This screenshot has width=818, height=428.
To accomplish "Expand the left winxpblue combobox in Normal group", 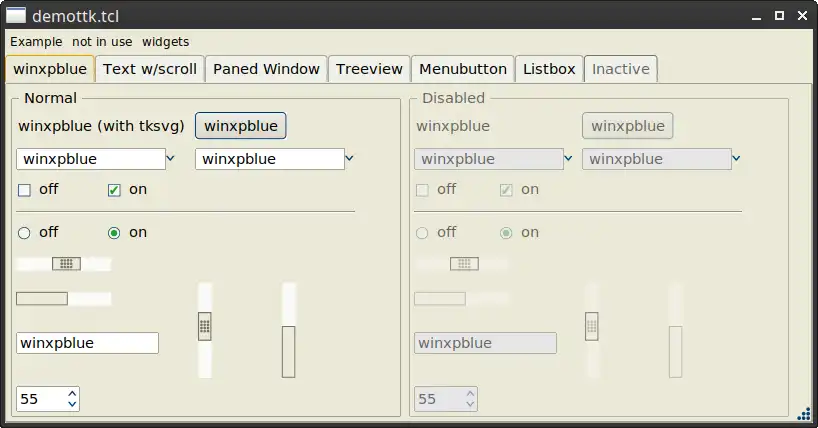I will coord(170,158).
